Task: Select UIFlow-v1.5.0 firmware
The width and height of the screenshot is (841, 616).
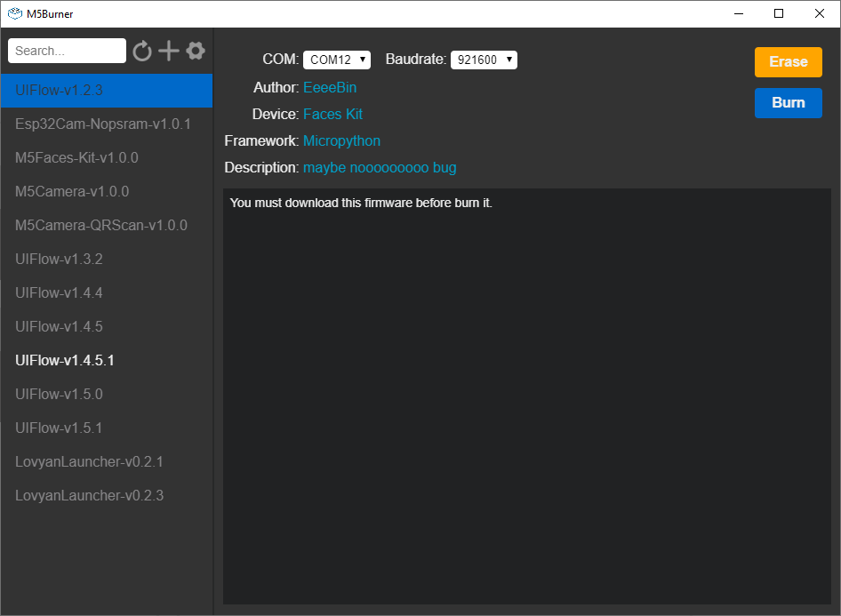Action: coord(107,394)
